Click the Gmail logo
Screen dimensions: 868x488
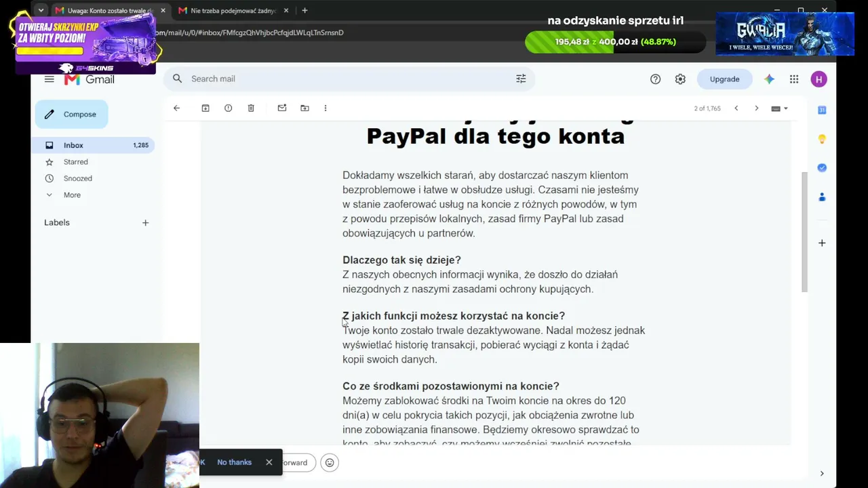90,79
